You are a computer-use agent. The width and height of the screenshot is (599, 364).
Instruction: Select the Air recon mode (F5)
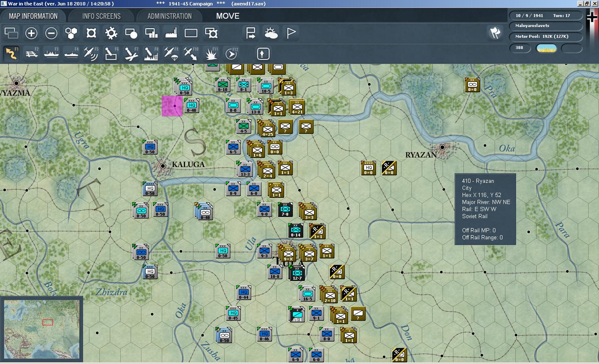[x=91, y=54]
